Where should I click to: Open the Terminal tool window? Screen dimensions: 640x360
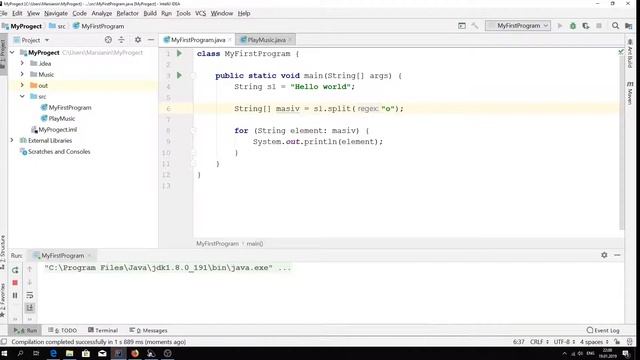coord(103,330)
